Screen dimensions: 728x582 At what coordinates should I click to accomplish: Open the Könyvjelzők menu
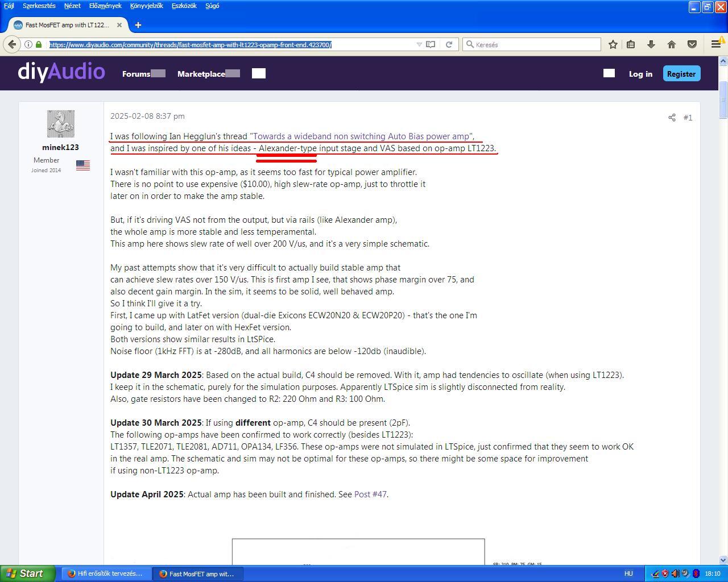[146, 6]
